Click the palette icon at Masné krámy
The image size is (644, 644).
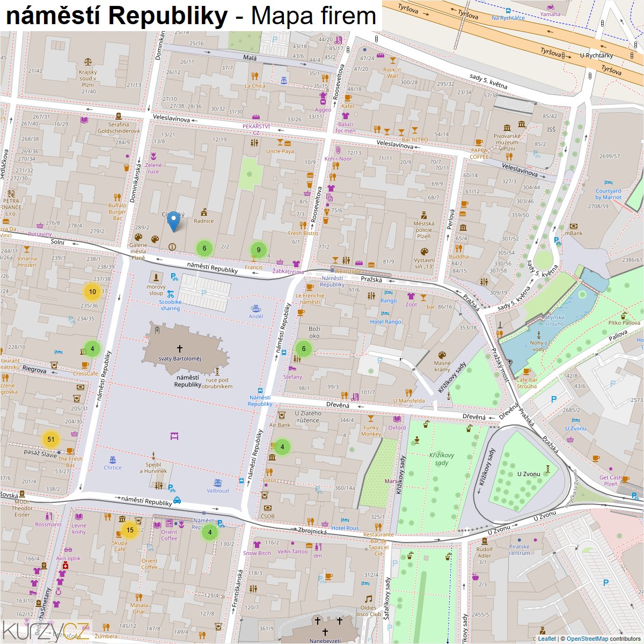pos(442,355)
